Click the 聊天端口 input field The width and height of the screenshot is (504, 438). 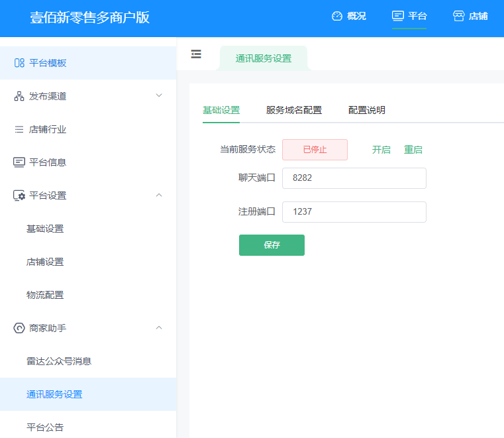(x=354, y=178)
